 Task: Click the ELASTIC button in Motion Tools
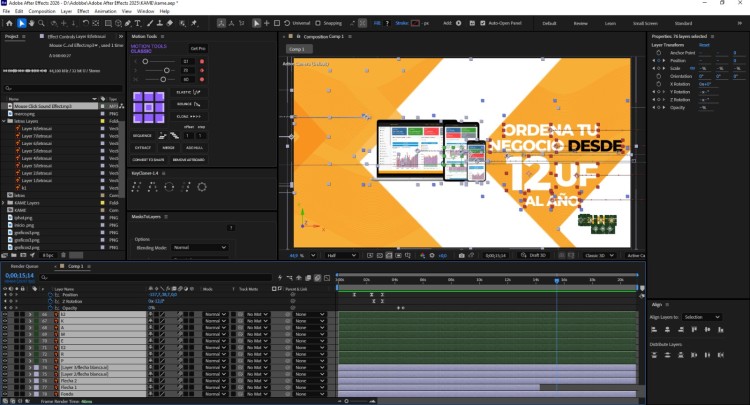point(188,92)
